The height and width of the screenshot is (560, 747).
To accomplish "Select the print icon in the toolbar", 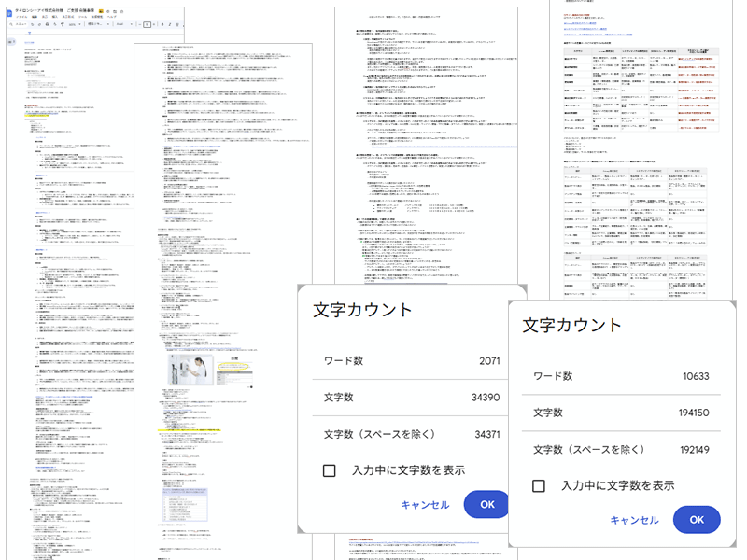I will (x=47, y=23).
